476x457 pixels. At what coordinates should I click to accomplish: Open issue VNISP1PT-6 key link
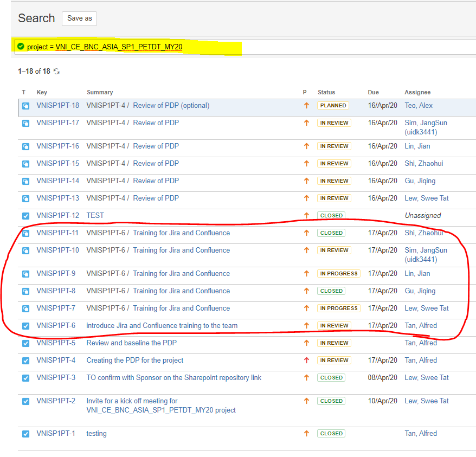pyautogui.click(x=56, y=325)
